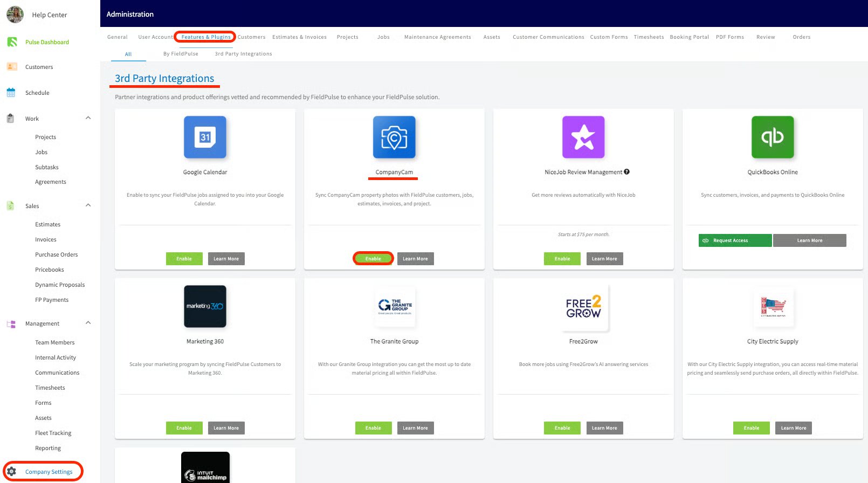Click The Granite Group logo

tap(394, 306)
